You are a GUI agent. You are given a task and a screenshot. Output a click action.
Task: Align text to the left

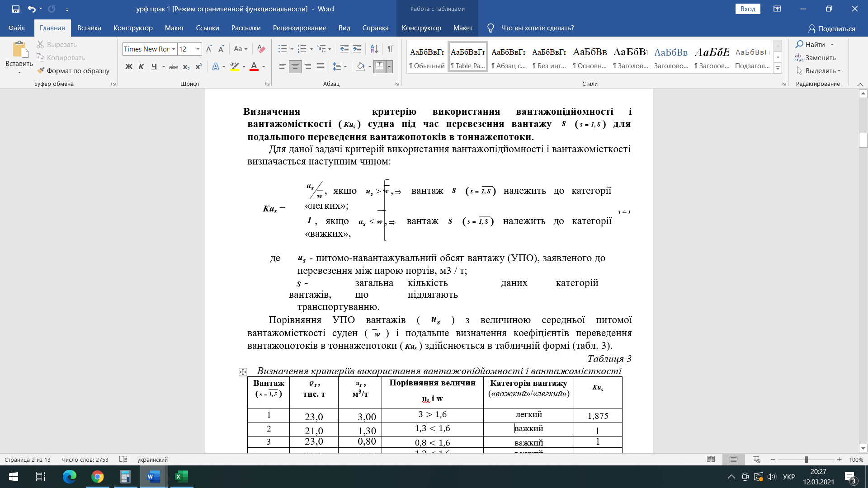coord(282,67)
